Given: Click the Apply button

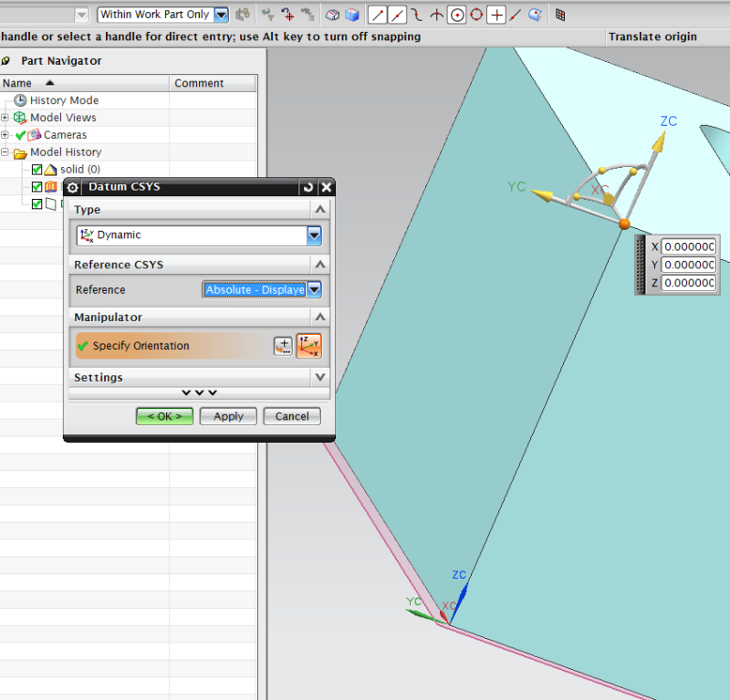Looking at the screenshot, I should tap(228, 416).
